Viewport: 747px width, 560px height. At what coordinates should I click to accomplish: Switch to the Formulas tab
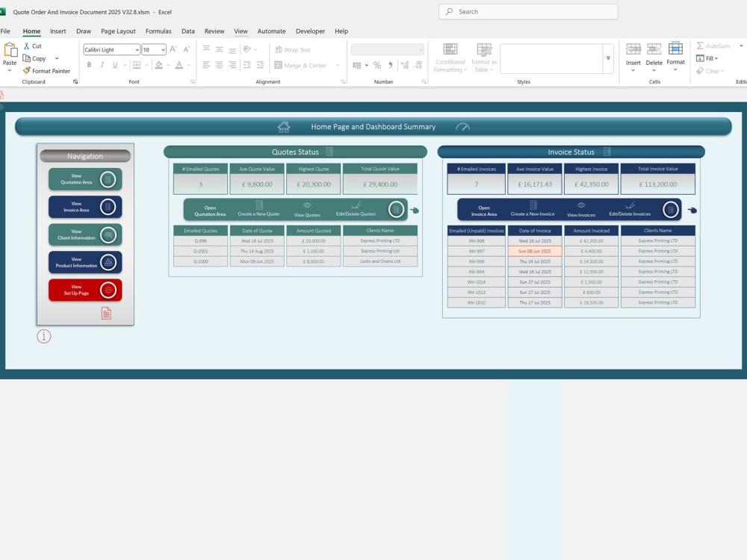(158, 31)
